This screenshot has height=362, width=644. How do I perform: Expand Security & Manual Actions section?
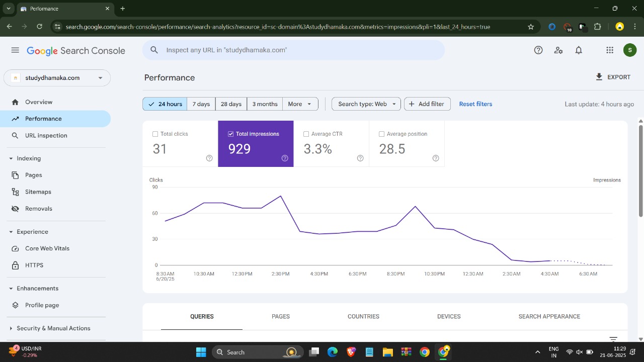tap(11, 328)
